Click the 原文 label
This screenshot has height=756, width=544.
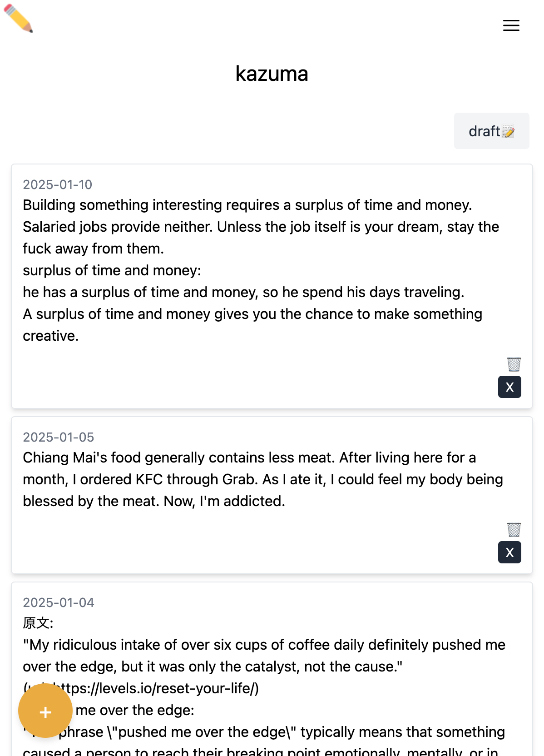pos(38,623)
